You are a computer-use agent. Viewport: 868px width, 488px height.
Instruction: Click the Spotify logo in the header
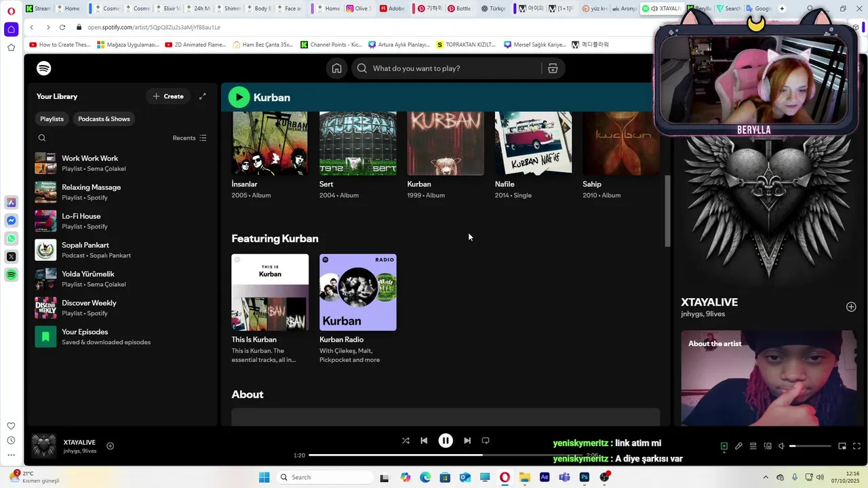(x=44, y=68)
